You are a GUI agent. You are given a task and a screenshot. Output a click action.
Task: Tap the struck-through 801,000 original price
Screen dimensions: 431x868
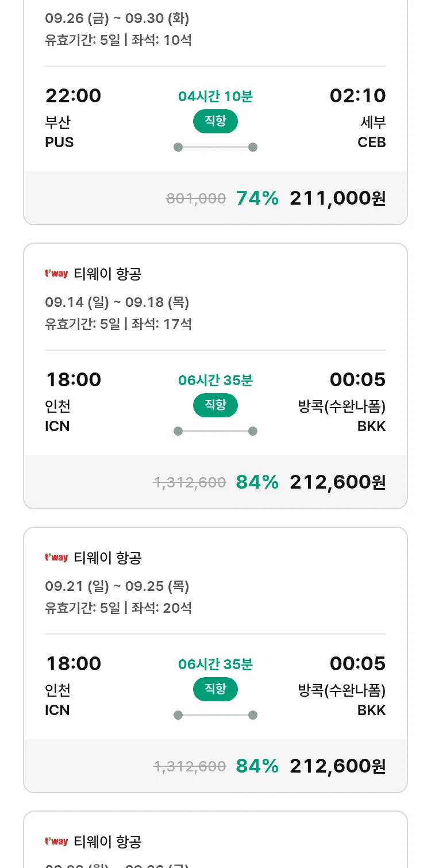pyautogui.click(x=196, y=199)
